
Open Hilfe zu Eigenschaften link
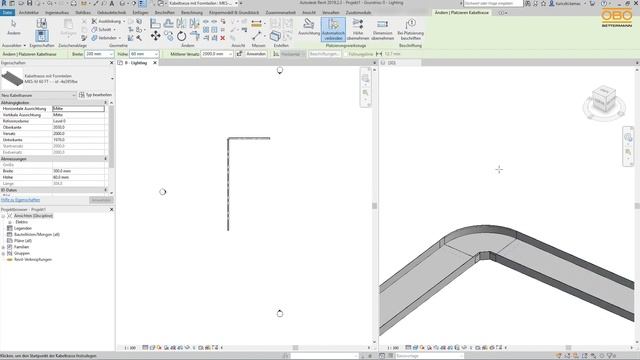pos(20,200)
